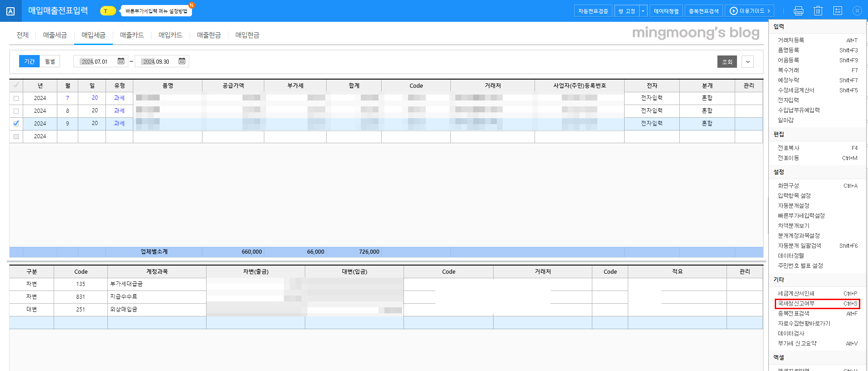868x371 pixels.
Task: Switch to the 매출카드 tab
Action: coord(132,35)
